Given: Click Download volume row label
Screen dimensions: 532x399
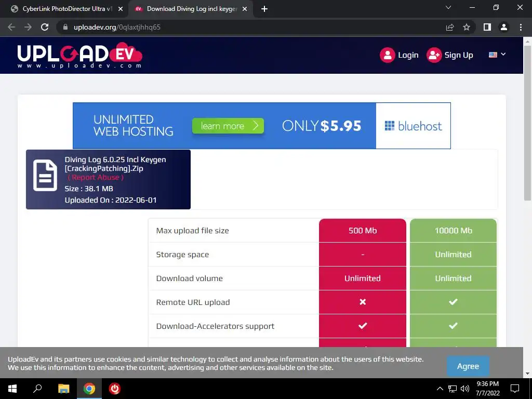Looking at the screenshot, I should pyautogui.click(x=189, y=278).
